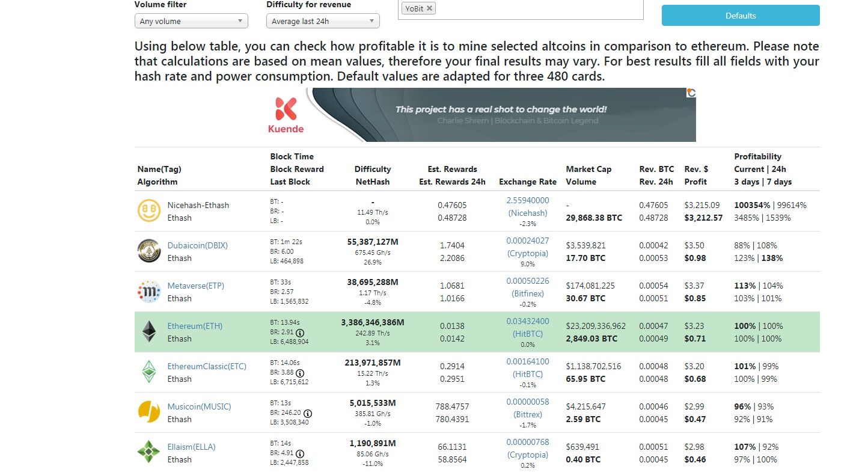This screenshot has height=472, width=868.
Task: Click the Est. Rewards column header
Action: [x=452, y=169]
